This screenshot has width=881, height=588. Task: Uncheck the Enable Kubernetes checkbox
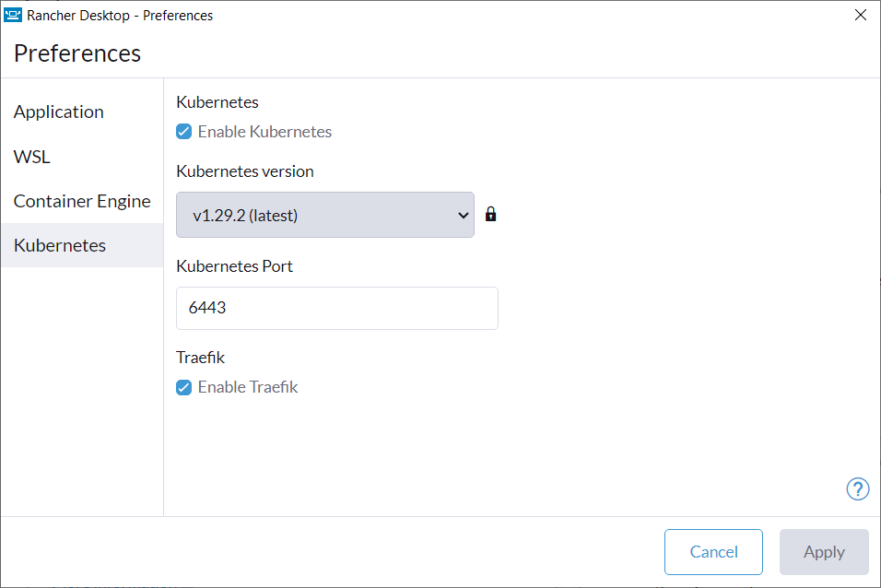coord(183,132)
